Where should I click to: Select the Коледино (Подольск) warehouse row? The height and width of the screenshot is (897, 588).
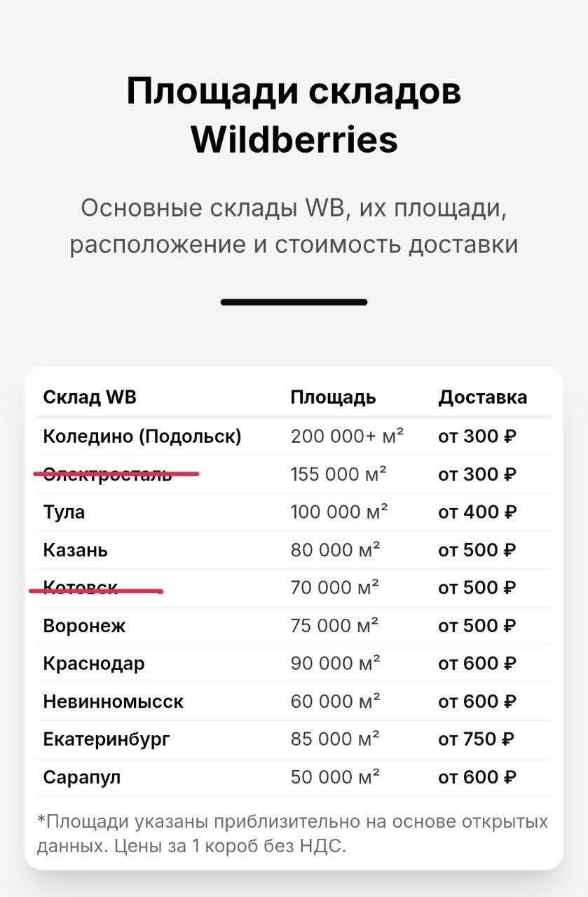coord(294,437)
